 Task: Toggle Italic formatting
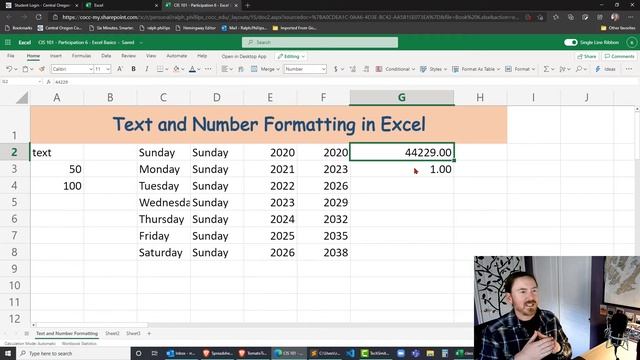tap(147, 69)
